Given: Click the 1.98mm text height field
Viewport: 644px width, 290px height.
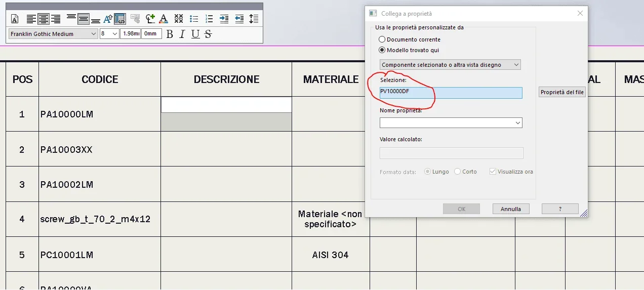Looking at the screenshot, I should point(131,34).
